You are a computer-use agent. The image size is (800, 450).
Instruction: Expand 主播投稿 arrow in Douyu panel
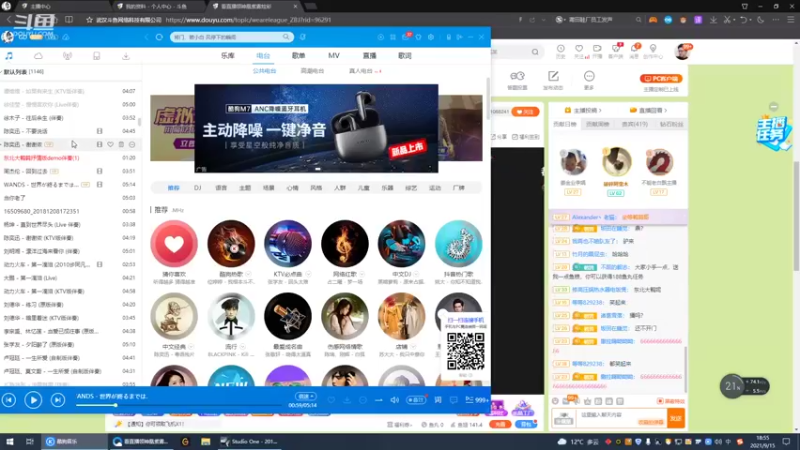pyautogui.click(x=600, y=110)
